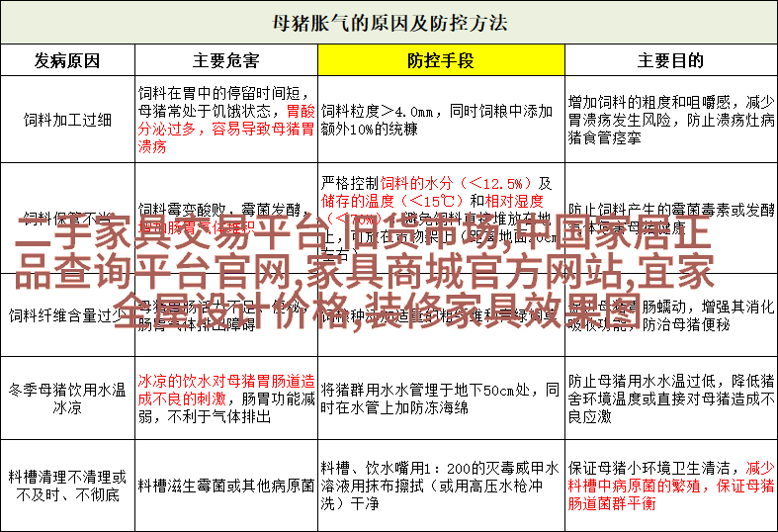Click the cell 料槽清理不清理或不及时、不彻底

(x=67, y=486)
